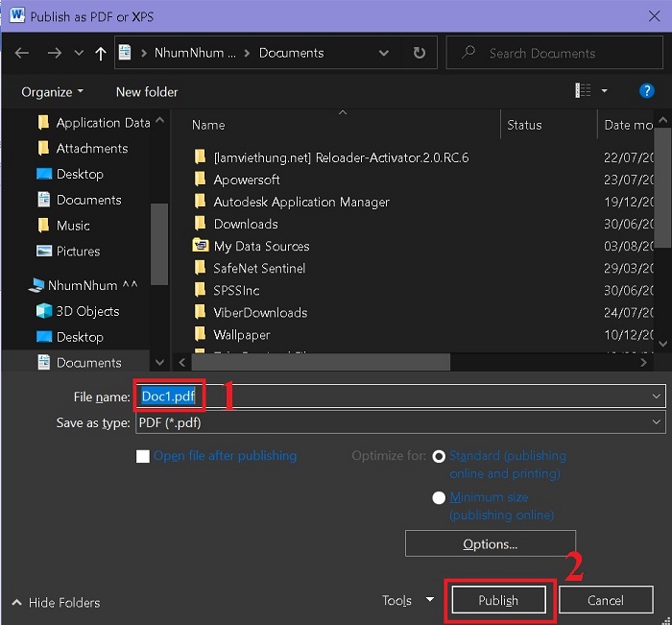Open the Options... button
Image resolution: width=672 pixels, height=625 pixels.
tap(490, 544)
